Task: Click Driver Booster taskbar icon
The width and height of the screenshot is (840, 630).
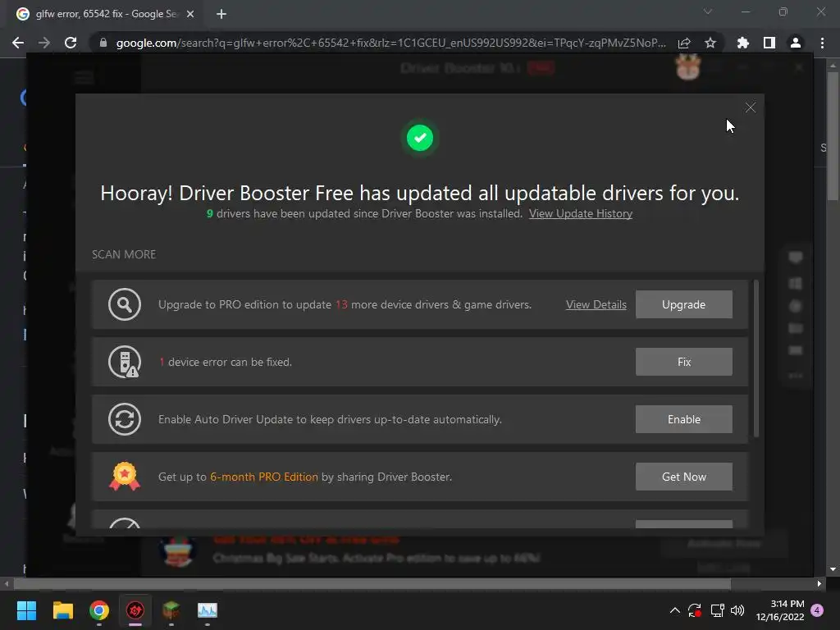Action: [135, 610]
